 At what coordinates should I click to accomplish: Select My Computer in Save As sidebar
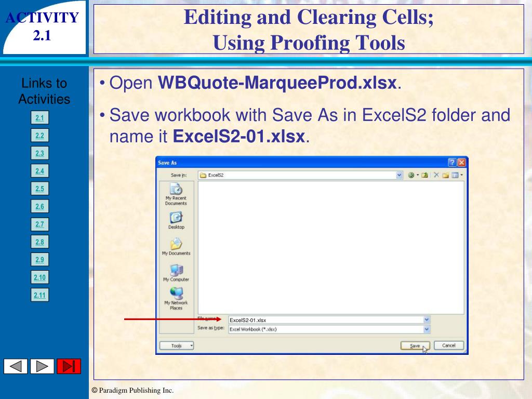(176, 273)
